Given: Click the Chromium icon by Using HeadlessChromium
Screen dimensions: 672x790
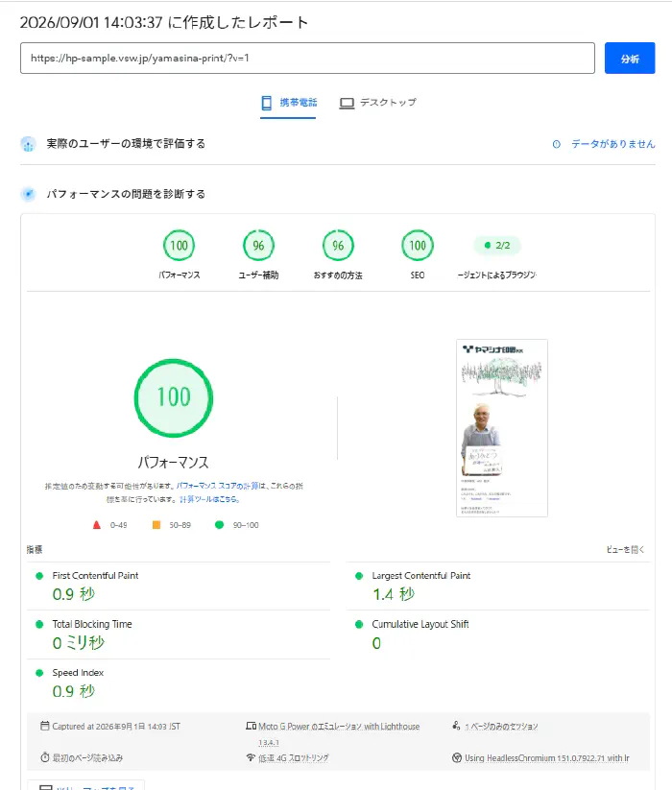Looking at the screenshot, I should [457, 757].
